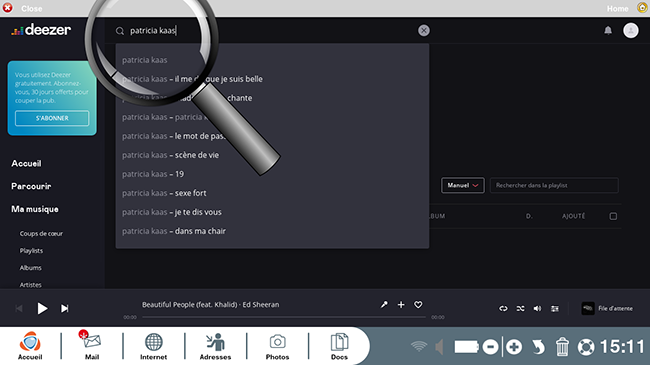
Task: Click the trash bin icon
Action: pyautogui.click(x=562, y=347)
